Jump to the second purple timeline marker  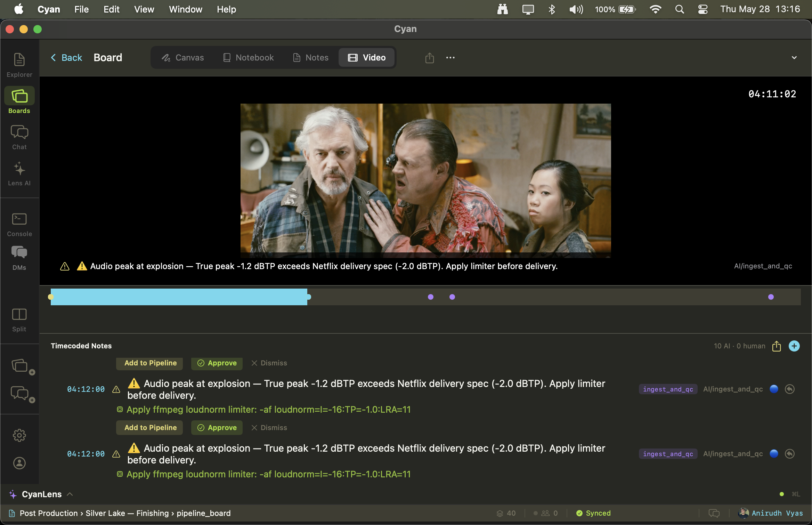coord(452,297)
